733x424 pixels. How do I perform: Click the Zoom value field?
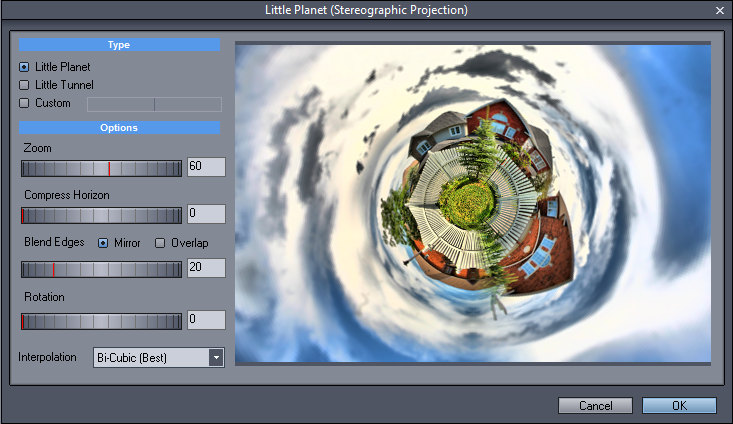point(205,167)
